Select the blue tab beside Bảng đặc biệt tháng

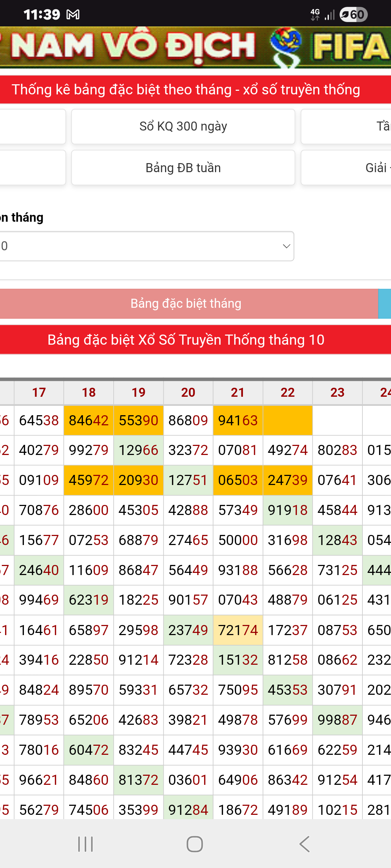[x=385, y=303]
